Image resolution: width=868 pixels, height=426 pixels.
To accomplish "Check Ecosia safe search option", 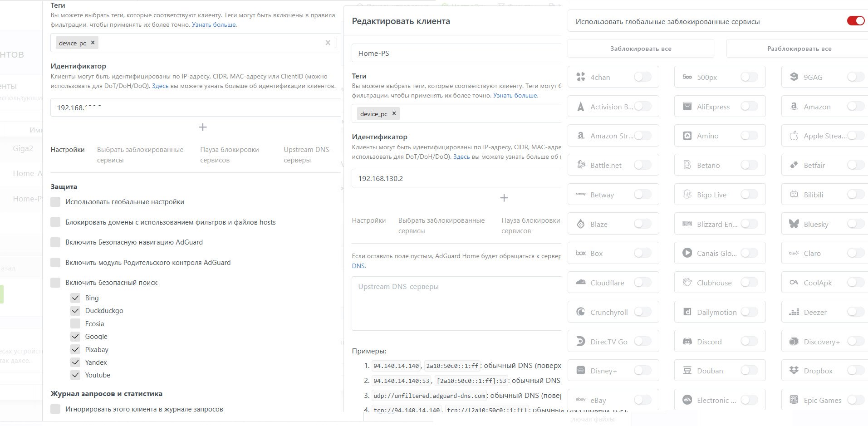I will tap(75, 323).
